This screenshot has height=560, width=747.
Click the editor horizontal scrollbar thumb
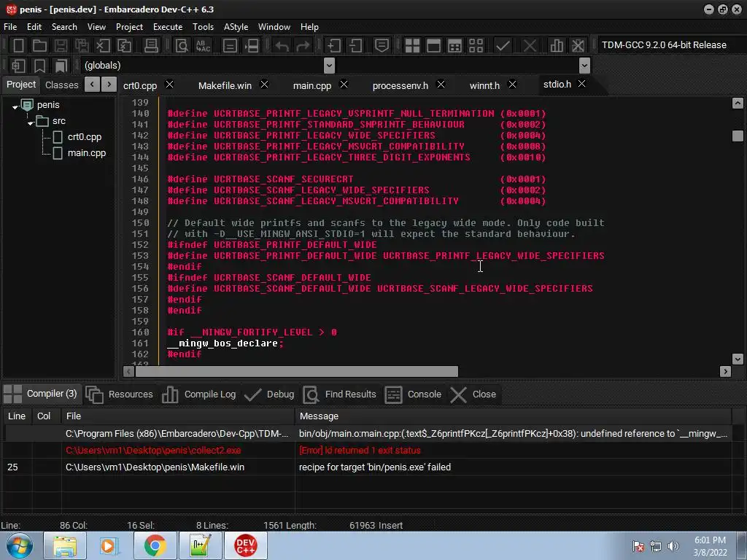(297, 371)
